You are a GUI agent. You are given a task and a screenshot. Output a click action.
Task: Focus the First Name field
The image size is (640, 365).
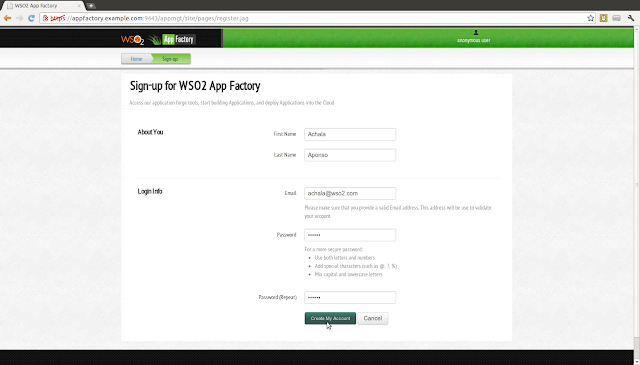pyautogui.click(x=350, y=134)
